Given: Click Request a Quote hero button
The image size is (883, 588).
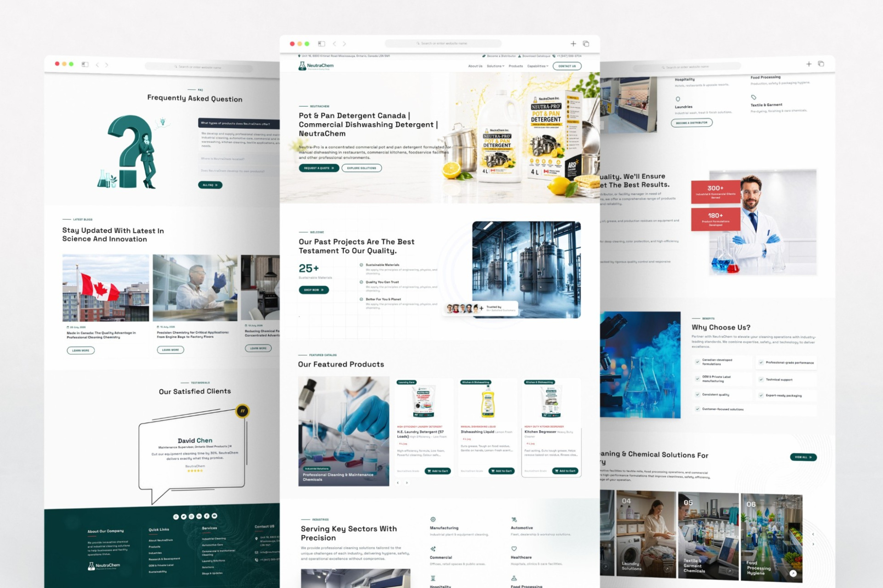Looking at the screenshot, I should [319, 168].
